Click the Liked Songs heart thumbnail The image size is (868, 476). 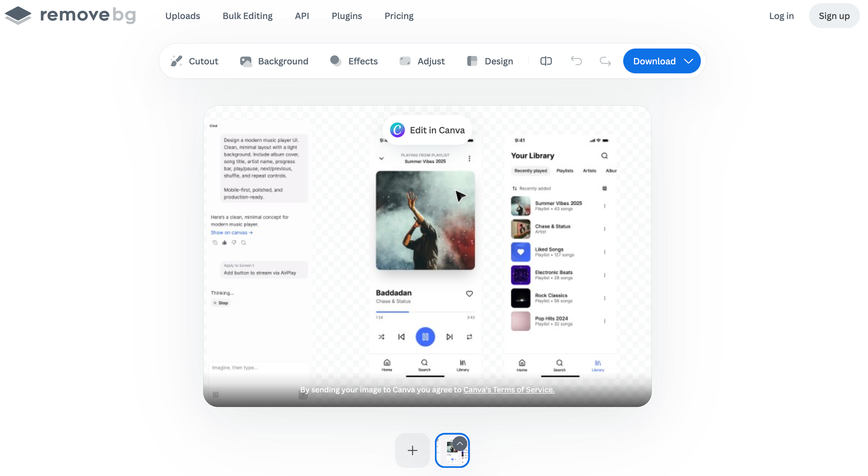521,252
